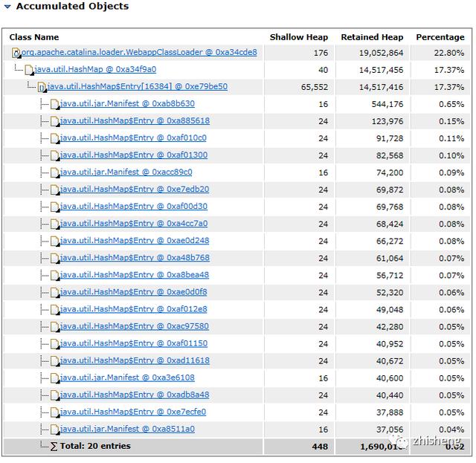
Task: Open HashMap$Entry @ 0xa885618 link
Action: pyautogui.click(x=135, y=120)
